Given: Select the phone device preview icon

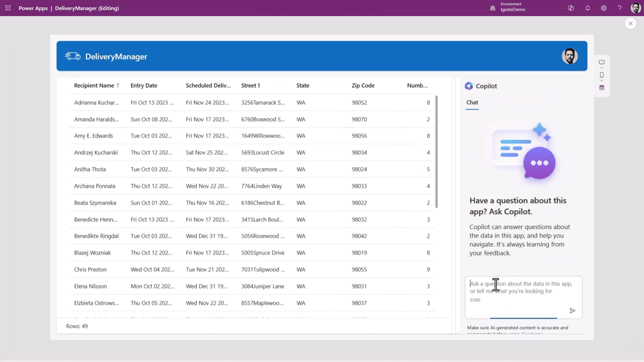Looking at the screenshot, I should click(x=602, y=75).
